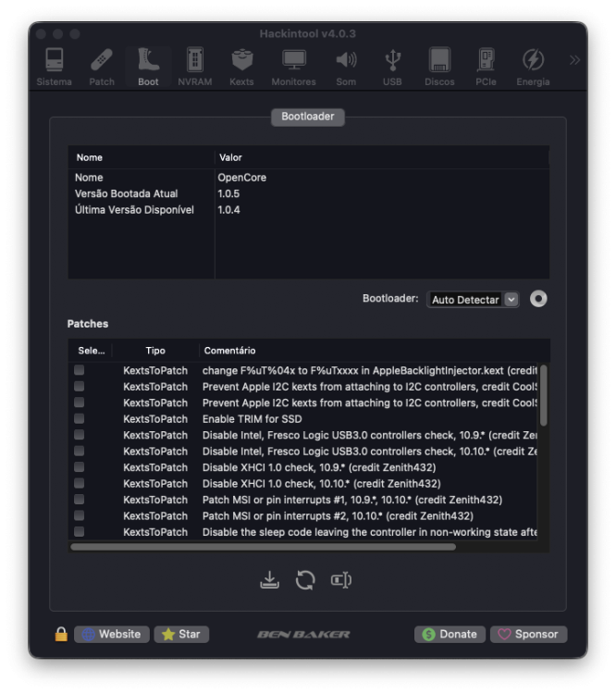Open the USB toolbar section

pyautogui.click(x=392, y=67)
